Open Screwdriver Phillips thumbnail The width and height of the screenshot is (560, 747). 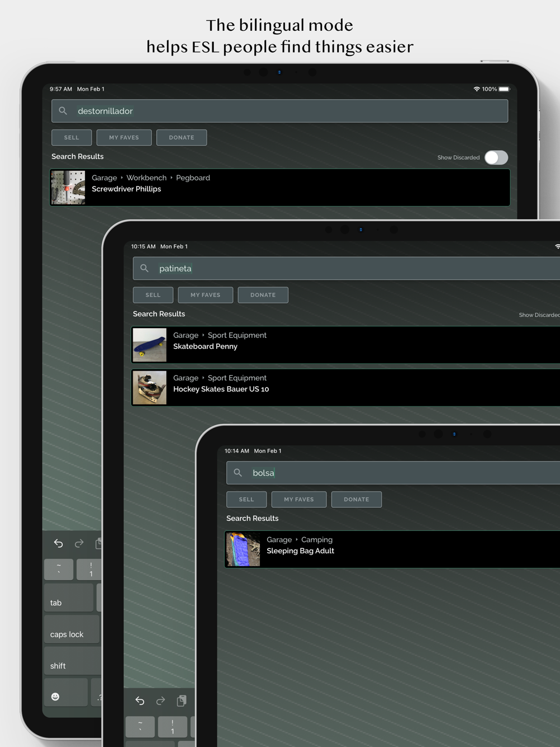coord(68,188)
